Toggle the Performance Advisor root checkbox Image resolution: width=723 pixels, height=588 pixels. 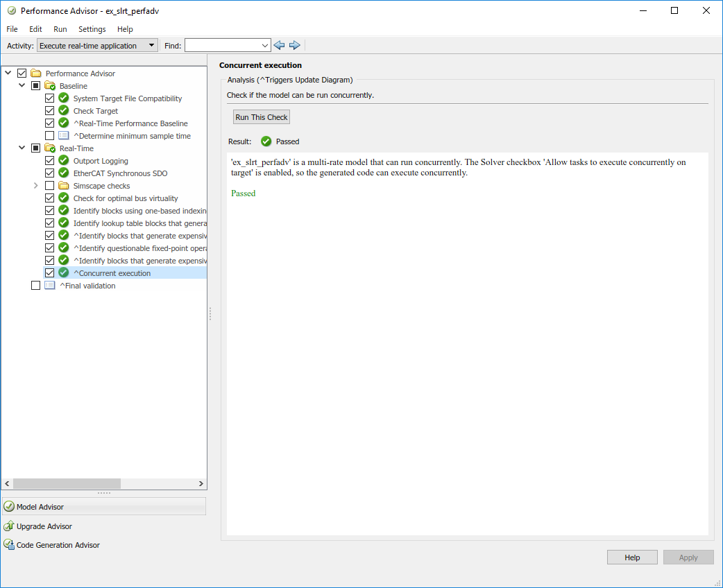click(22, 73)
